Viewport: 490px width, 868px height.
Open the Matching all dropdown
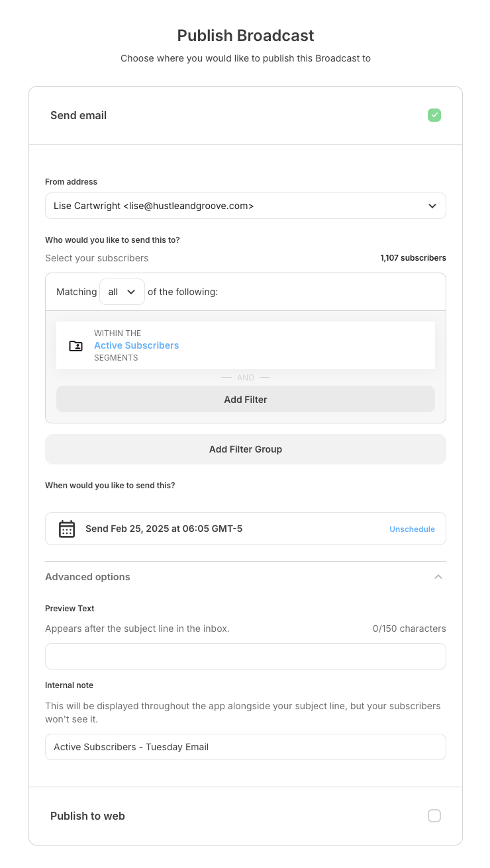(x=122, y=292)
